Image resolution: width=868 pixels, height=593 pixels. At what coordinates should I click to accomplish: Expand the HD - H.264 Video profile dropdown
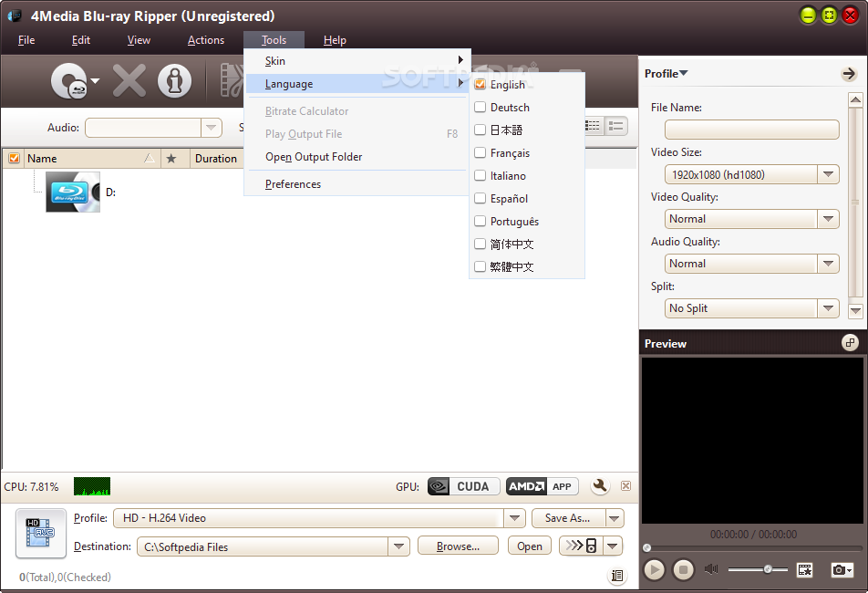pyautogui.click(x=514, y=518)
